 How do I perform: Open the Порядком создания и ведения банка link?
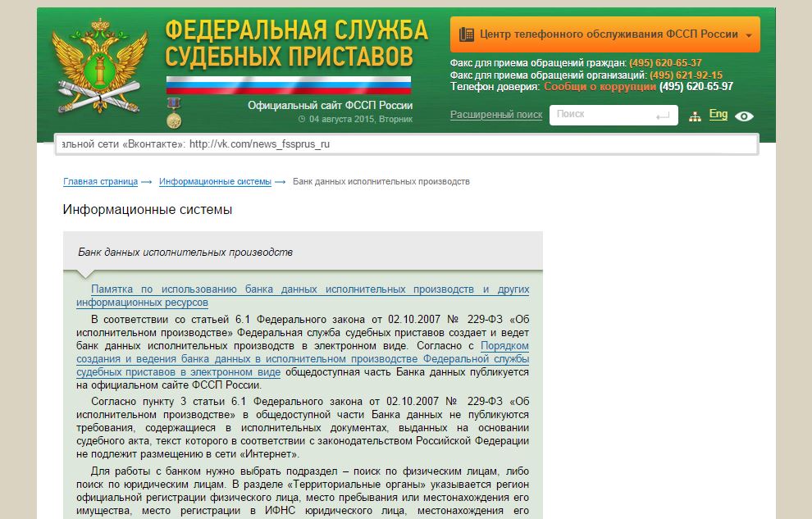[x=303, y=359]
